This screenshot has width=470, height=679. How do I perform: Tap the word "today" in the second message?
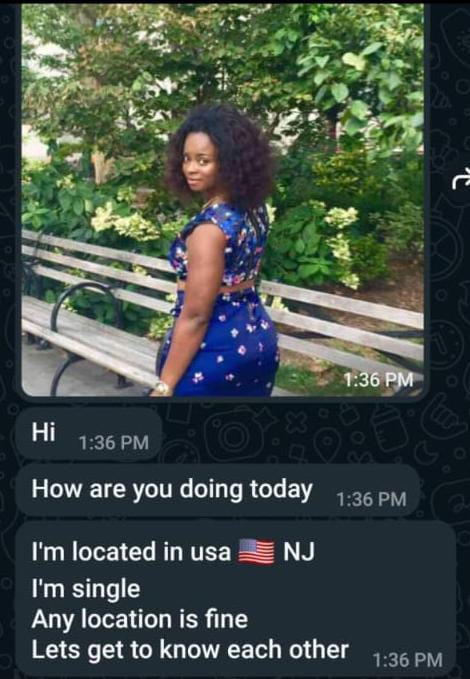pyautogui.click(x=281, y=490)
